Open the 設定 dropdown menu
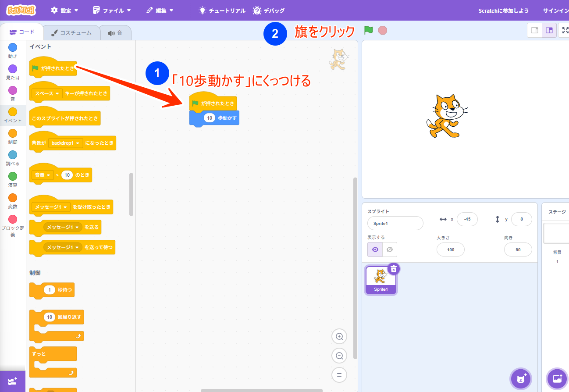Screen dimensions: 569x392 tap(65, 11)
